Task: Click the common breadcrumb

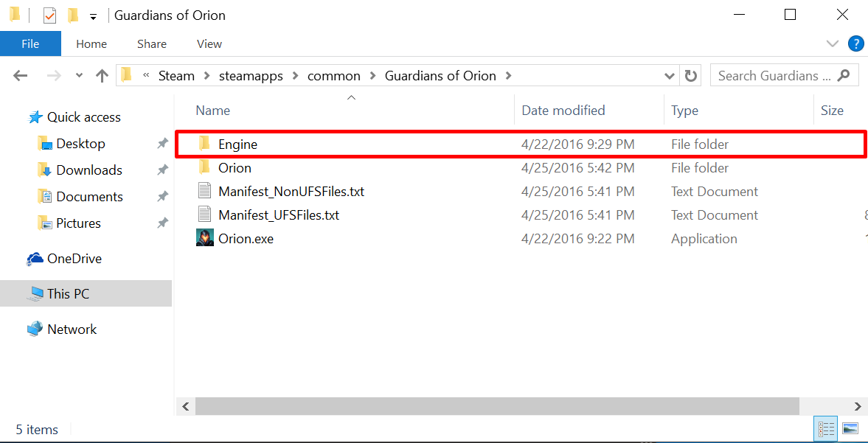Action: click(x=334, y=76)
